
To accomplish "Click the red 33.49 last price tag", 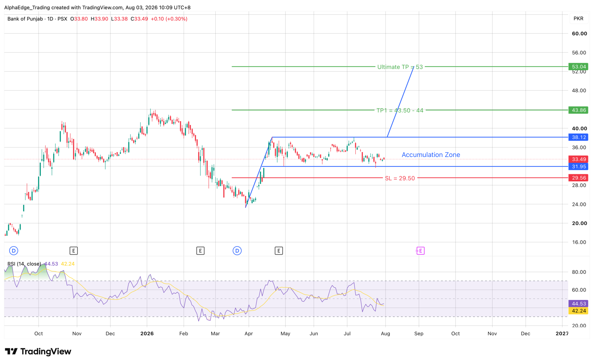I will coord(578,159).
